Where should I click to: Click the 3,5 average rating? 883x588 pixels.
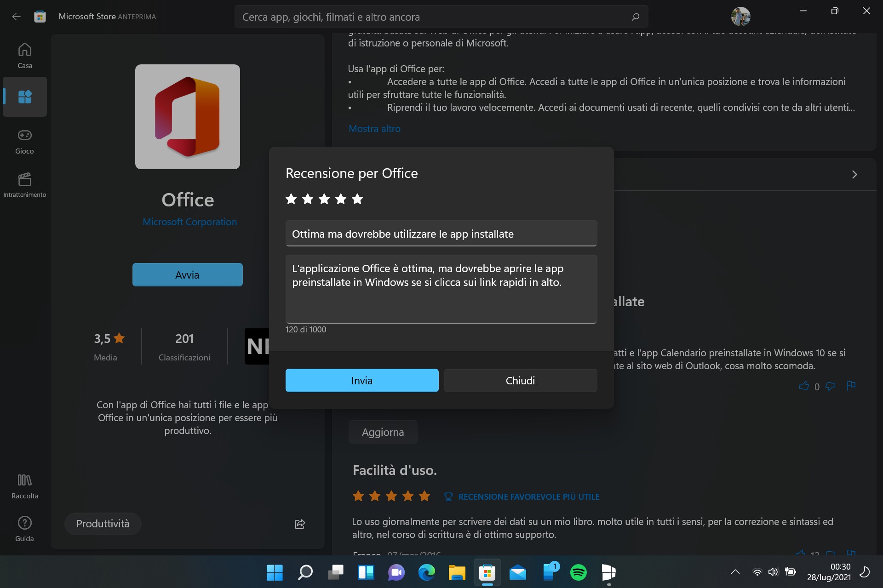click(x=109, y=339)
